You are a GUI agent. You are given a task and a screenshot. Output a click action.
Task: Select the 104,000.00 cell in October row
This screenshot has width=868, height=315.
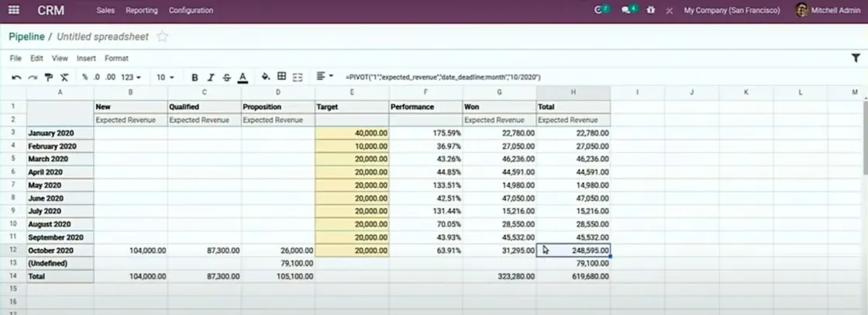tap(131, 250)
